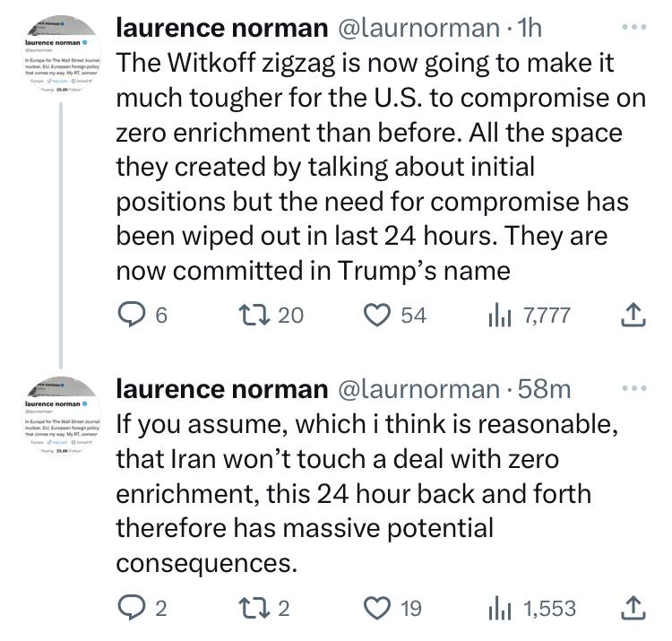Viewport: 672px width, 641px height.
Task: Like the Witkoff zigzag tweet
Action: (x=379, y=314)
